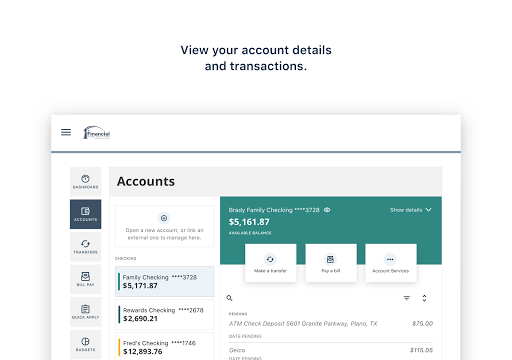Select Fred's Checking account ending 1746

[x=165, y=347]
